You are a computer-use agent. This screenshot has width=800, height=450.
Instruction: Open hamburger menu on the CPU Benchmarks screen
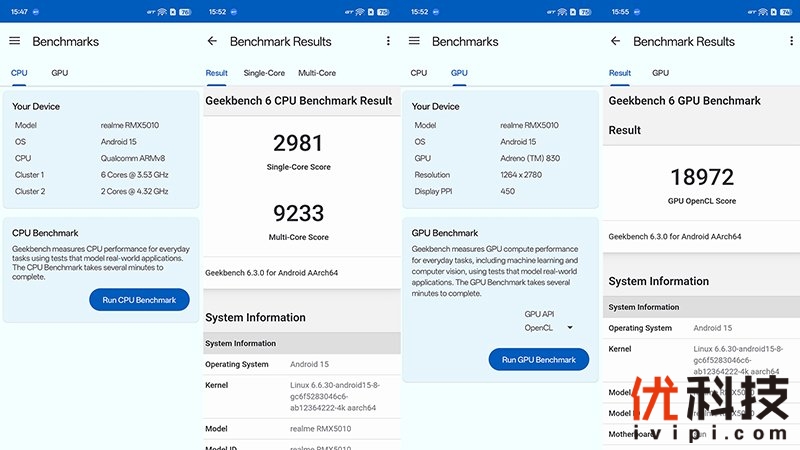[x=14, y=41]
